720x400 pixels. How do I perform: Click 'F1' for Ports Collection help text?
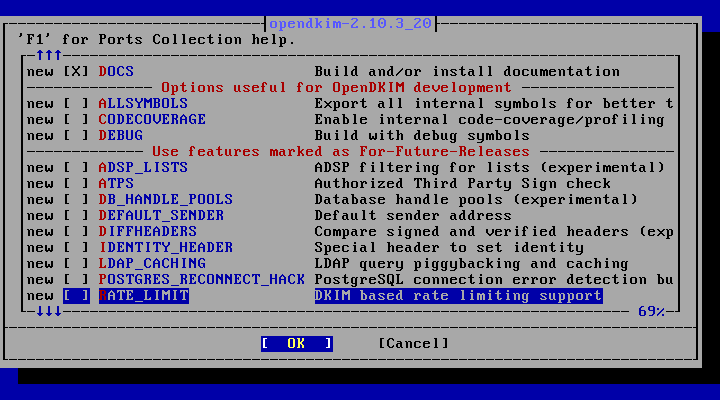[x=157, y=39]
